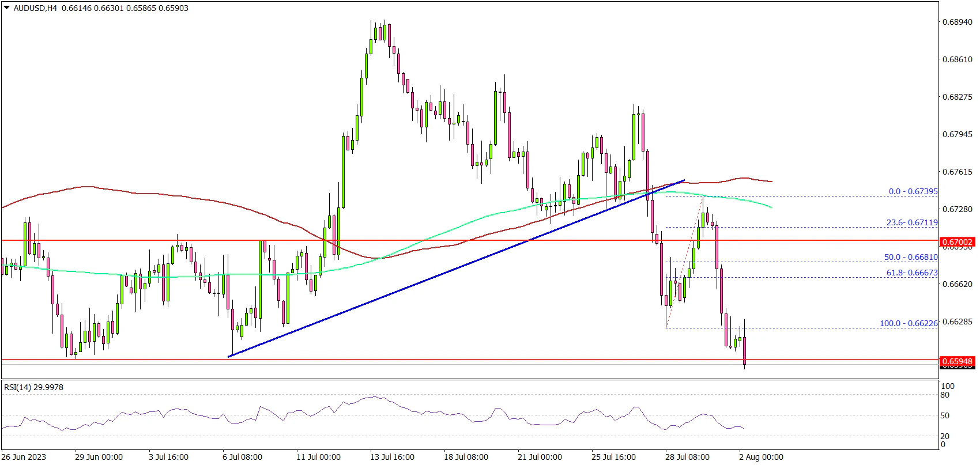Click the chart menu triangle beside AUDUSD,H4
The width and height of the screenshot is (980, 465).
[x=6, y=8]
